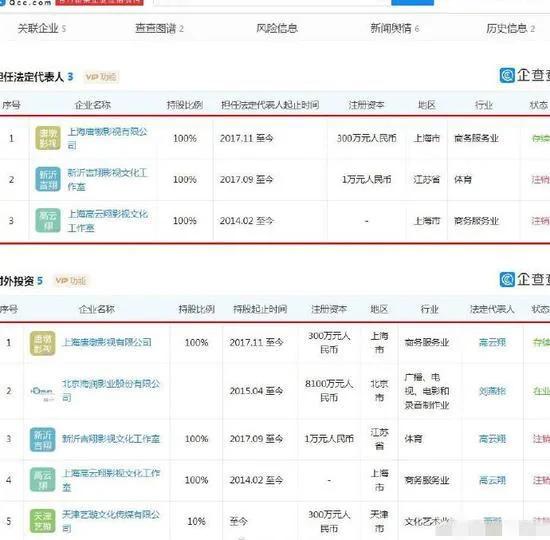Image resolution: width=550 pixels, height=540 pixels.
Task: Click the 10% shareholding cell
Action: (x=196, y=521)
